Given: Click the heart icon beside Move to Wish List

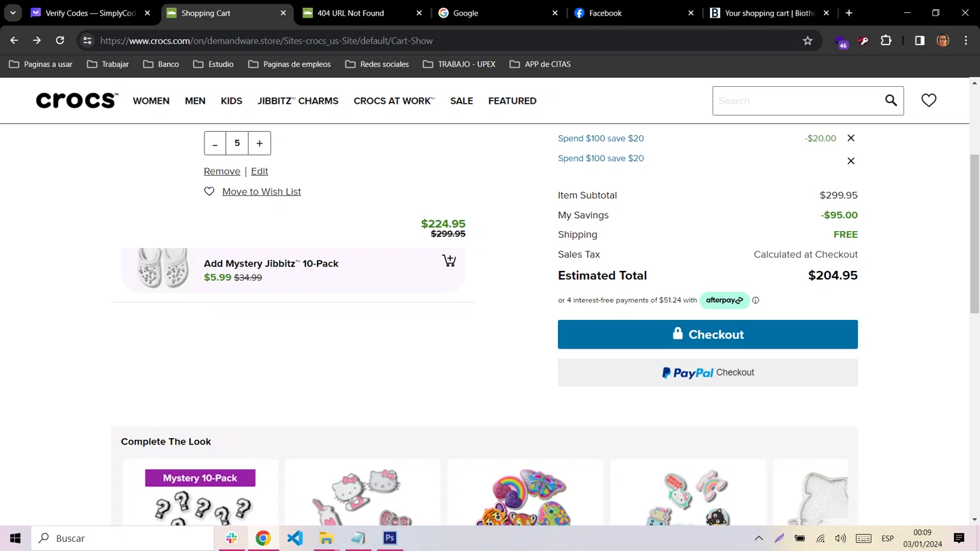Looking at the screenshot, I should click(209, 191).
